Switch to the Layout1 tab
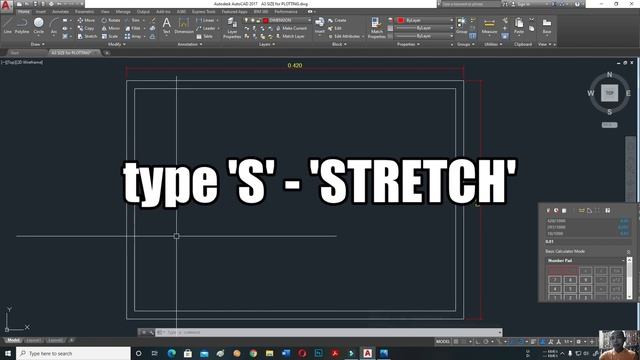The width and height of the screenshot is (640, 360). pyautogui.click(x=33, y=340)
